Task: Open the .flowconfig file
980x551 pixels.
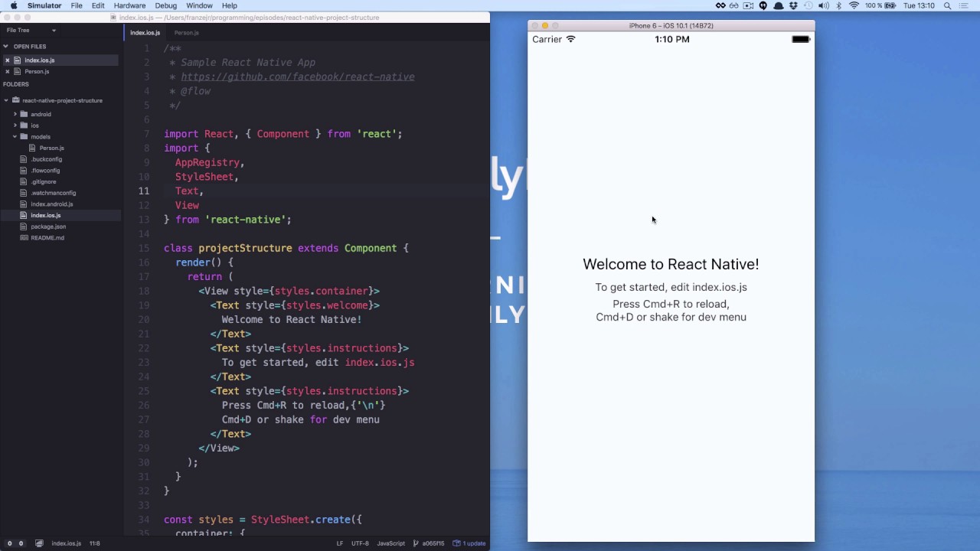Action: (x=45, y=171)
